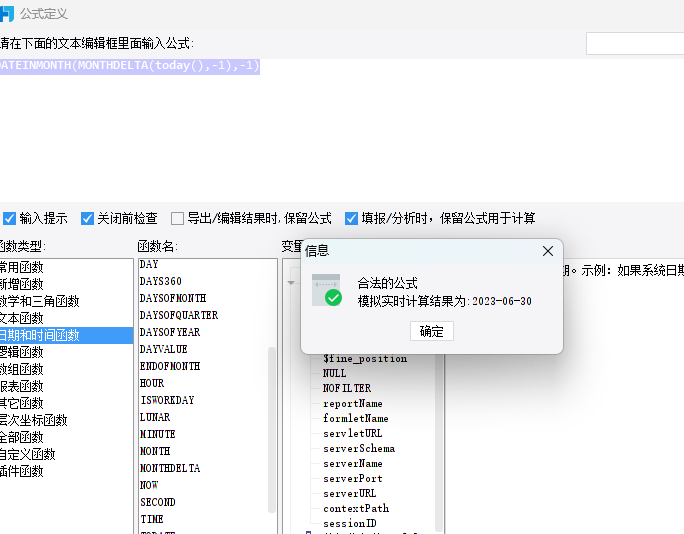Select 插件函数 category
Image resolution: width=684 pixels, height=534 pixels.
[66, 471]
